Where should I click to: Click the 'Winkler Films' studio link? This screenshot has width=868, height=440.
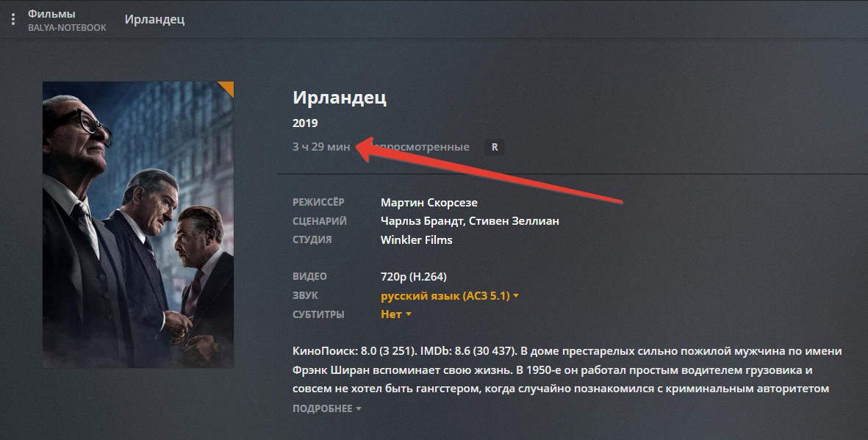pos(416,239)
